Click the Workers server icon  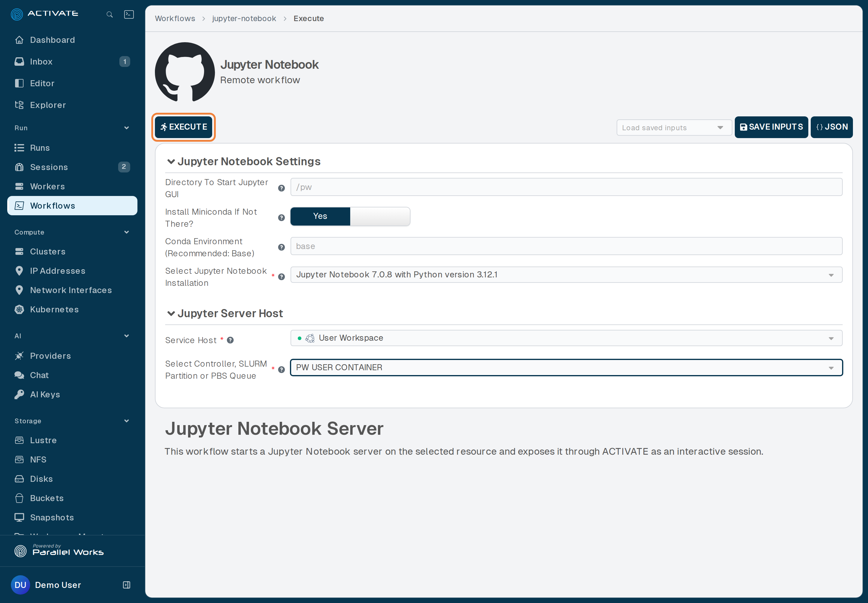click(x=19, y=186)
